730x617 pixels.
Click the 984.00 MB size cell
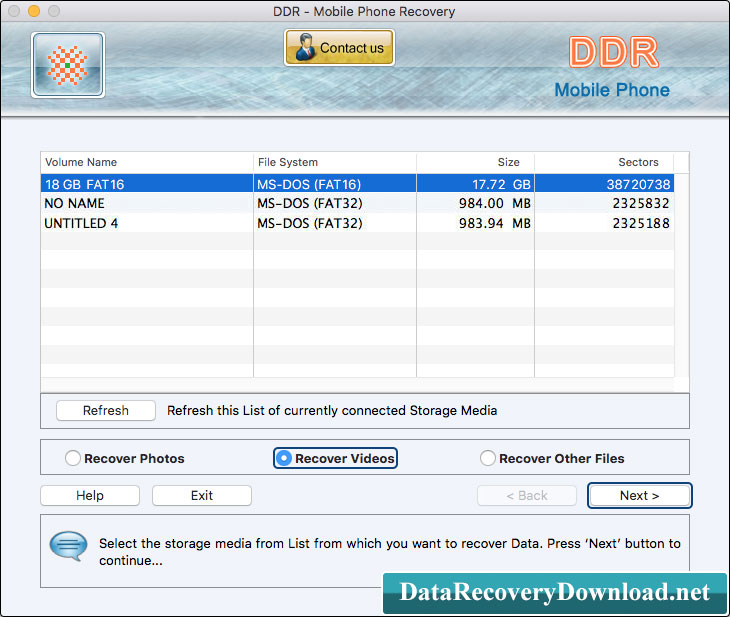tap(475, 203)
